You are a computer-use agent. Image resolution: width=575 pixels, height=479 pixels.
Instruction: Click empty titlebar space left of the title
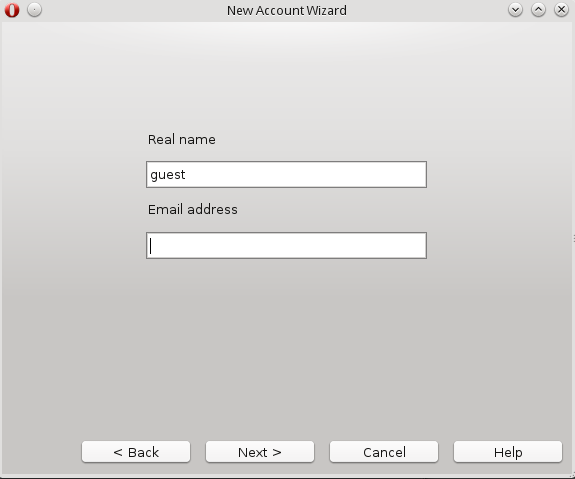[132, 10]
